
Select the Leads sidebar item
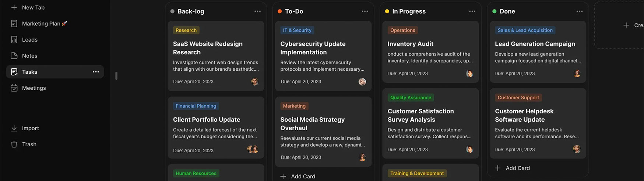30,40
